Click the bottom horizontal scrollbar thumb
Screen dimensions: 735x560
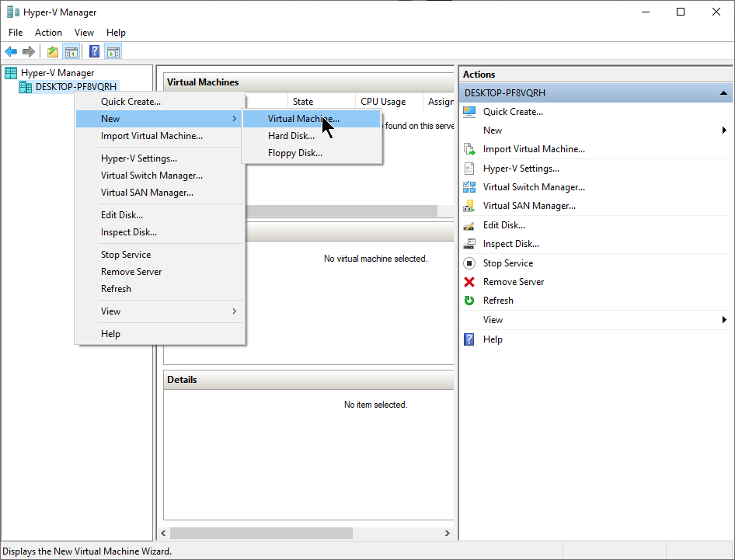[261, 534]
